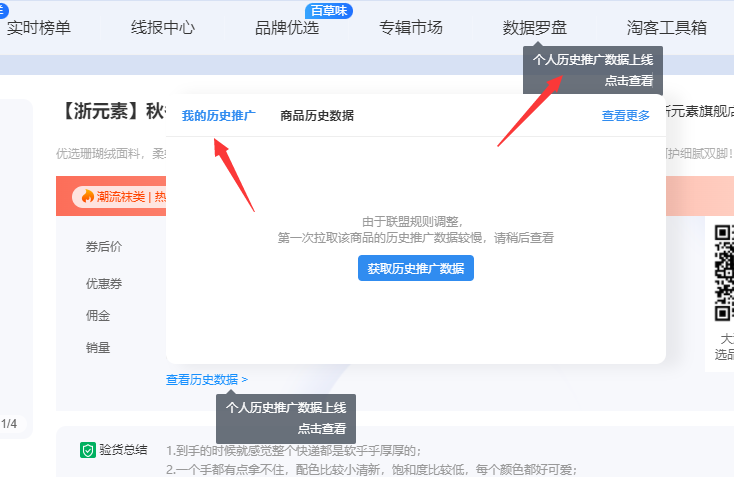
Task: Click the tooltip under 数据罗盘
Action: coord(593,70)
